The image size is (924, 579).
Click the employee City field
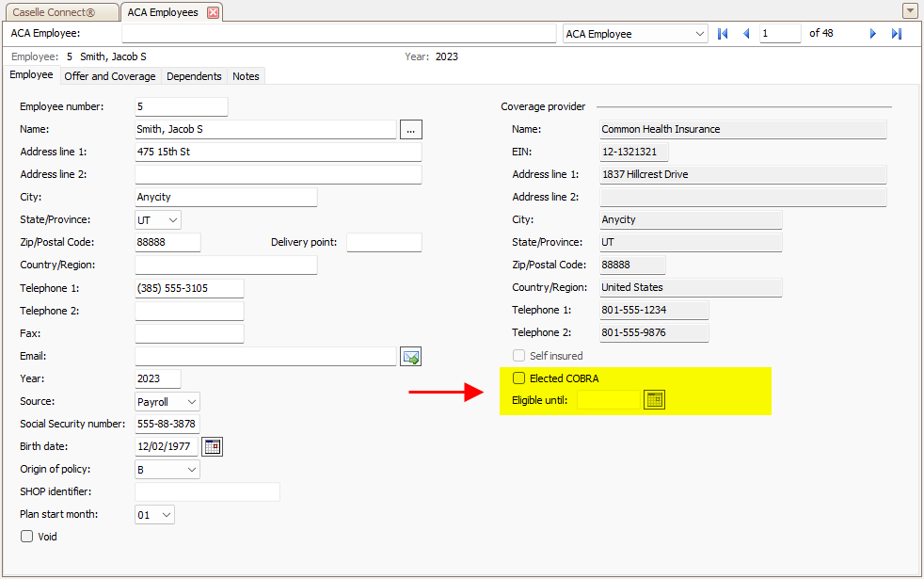point(226,197)
